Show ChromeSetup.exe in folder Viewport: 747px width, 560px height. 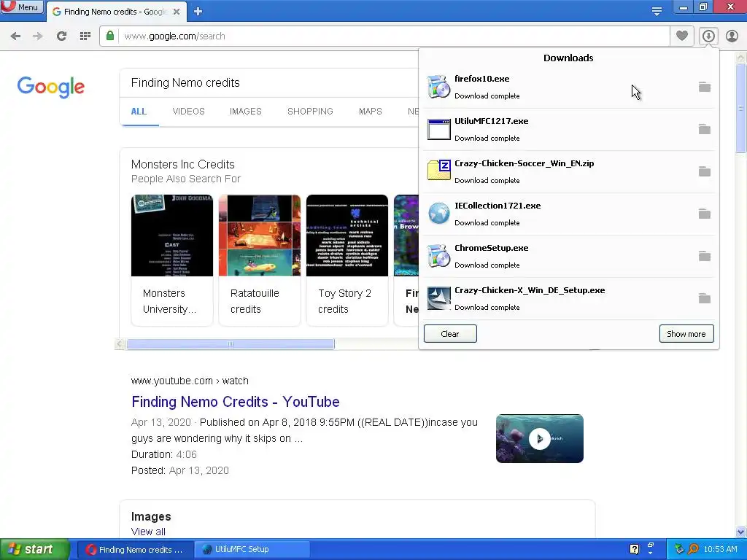[704, 256]
